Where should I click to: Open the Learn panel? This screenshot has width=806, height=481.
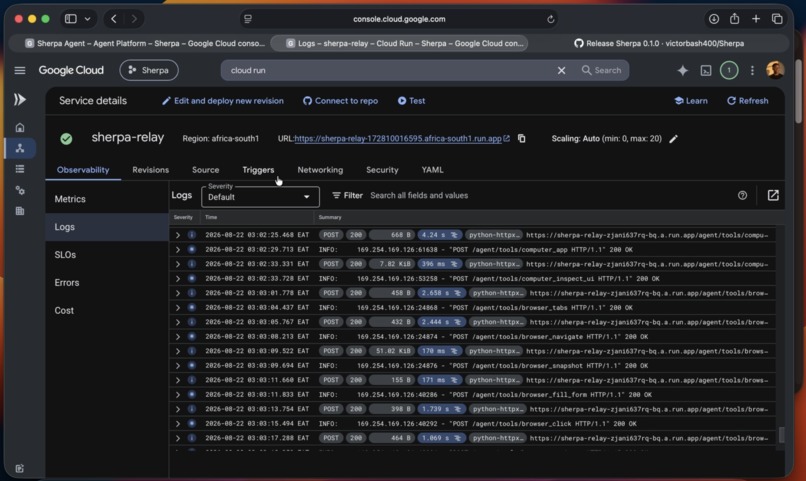tap(691, 101)
